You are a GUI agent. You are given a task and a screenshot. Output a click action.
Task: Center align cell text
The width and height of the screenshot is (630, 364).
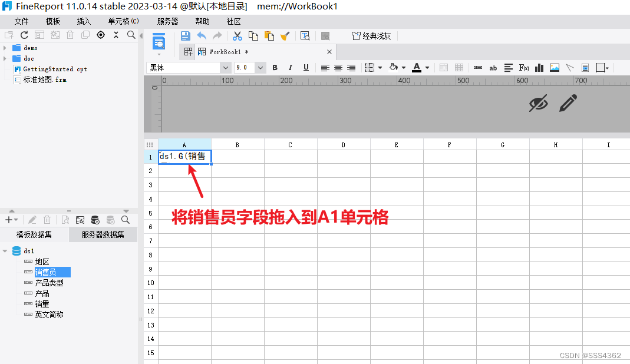338,68
